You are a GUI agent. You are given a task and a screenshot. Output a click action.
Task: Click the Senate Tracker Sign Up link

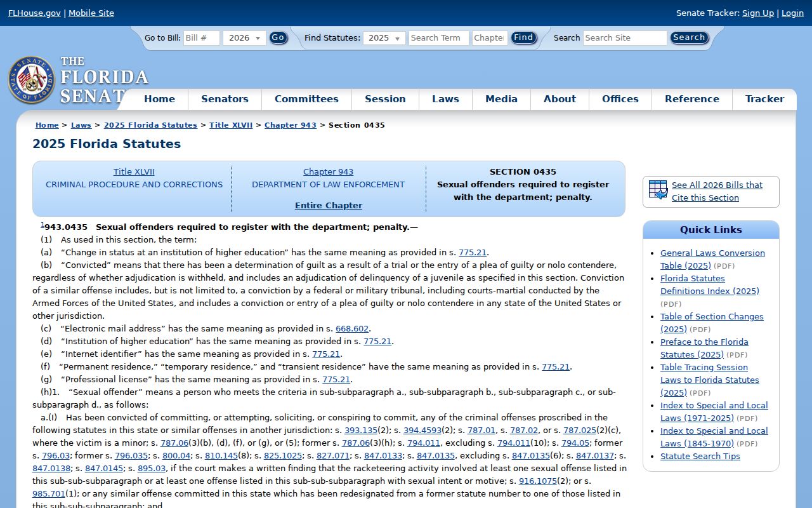click(x=758, y=13)
